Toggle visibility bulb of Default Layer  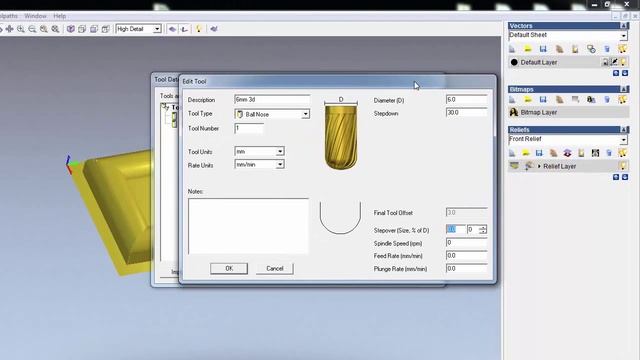623,62
